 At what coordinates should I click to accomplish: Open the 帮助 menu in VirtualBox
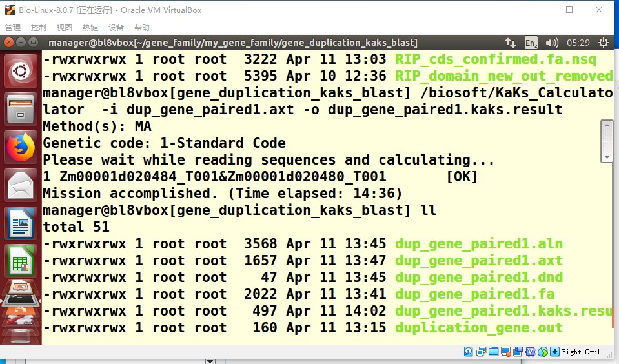click(x=142, y=28)
